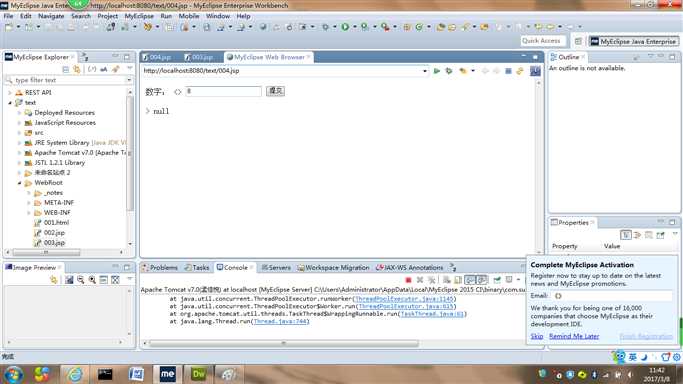Open the Window menu
The image size is (683, 384).
pos(218,16)
